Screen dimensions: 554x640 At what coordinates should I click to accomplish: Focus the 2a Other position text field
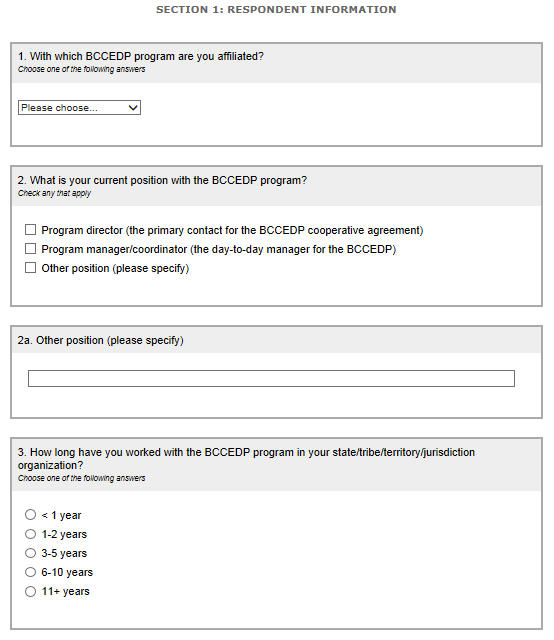(271, 378)
